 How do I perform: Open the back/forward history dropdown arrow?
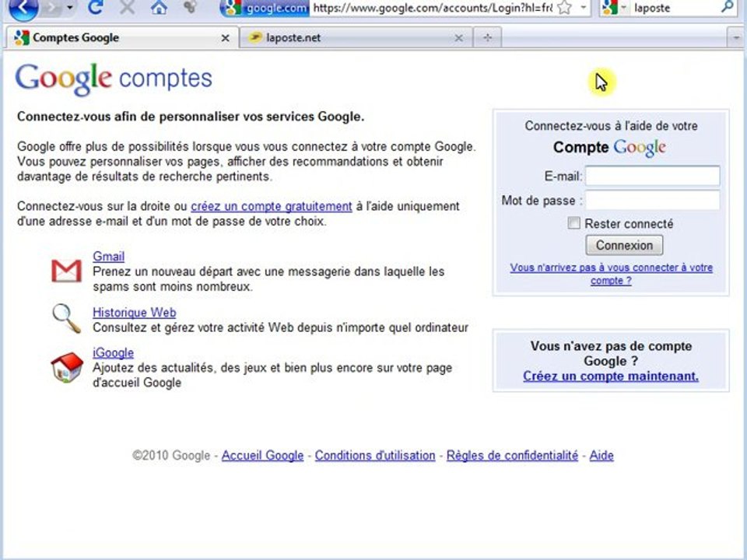pyautogui.click(x=69, y=8)
